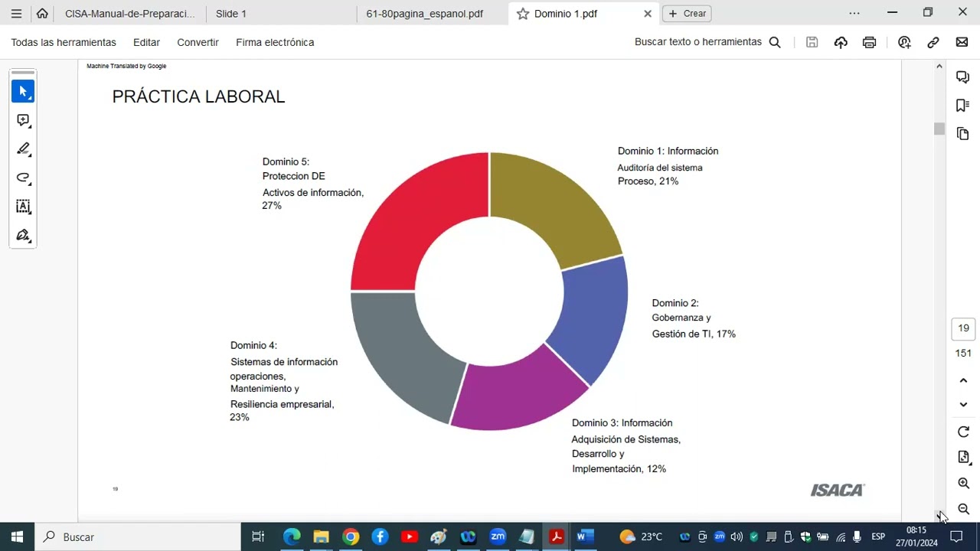Click the "Implementación, 12%" label
This screenshot has height=551, width=980.
tap(619, 468)
